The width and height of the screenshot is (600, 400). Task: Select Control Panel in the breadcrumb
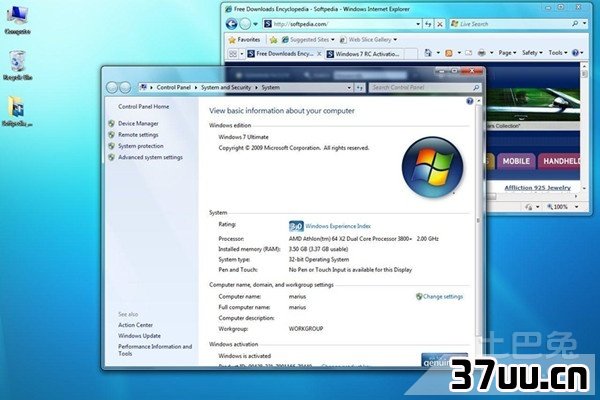[173, 88]
